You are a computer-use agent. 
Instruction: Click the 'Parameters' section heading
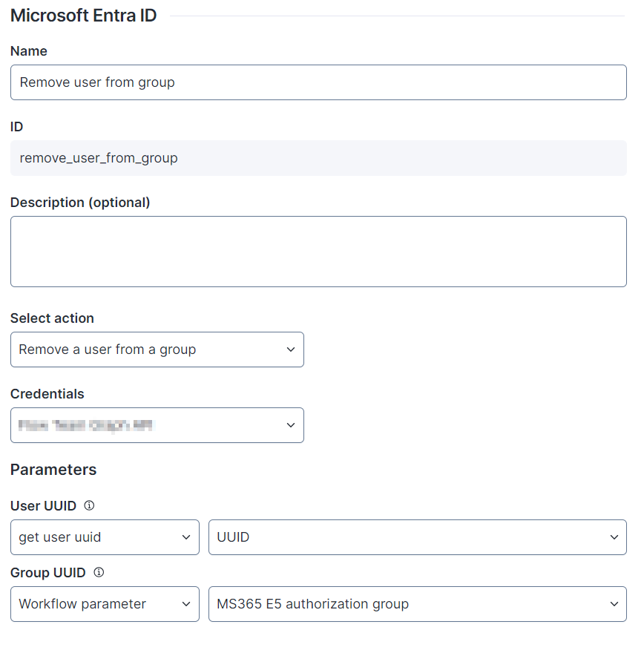point(53,470)
